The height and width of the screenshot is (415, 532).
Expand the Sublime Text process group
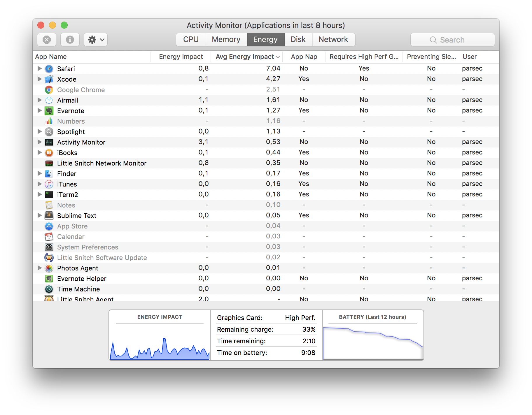40,215
